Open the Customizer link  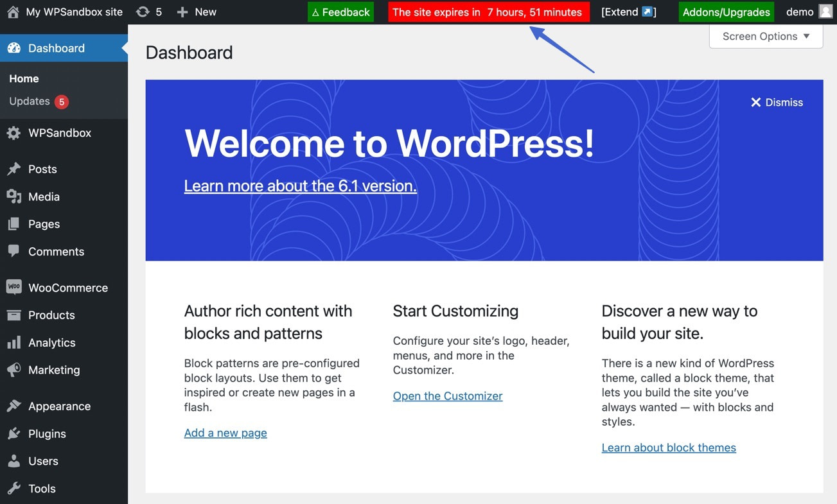pos(447,395)
